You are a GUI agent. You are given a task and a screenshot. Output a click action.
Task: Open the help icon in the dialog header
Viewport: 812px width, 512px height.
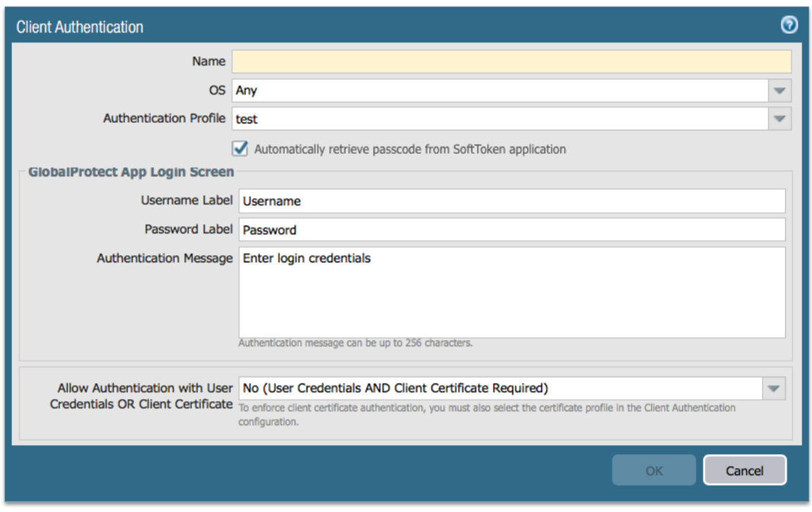(x=789, y=25)
